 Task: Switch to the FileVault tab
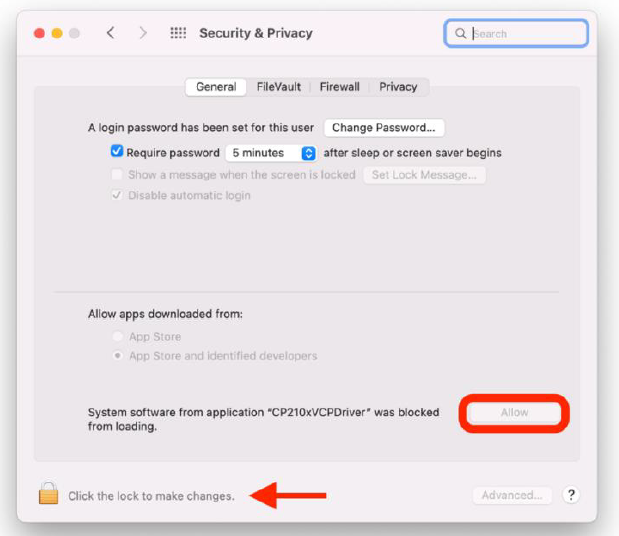(278, 87)
